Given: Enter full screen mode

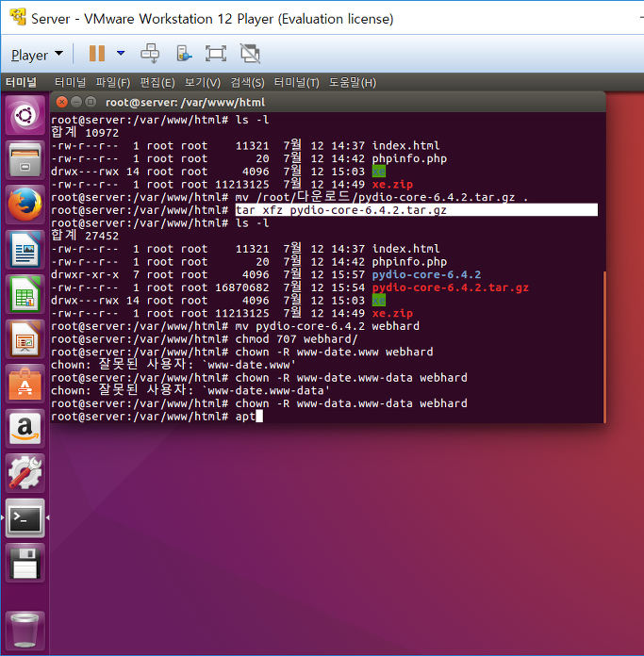Looking at the screenshot, I should (x=216, y=54).
